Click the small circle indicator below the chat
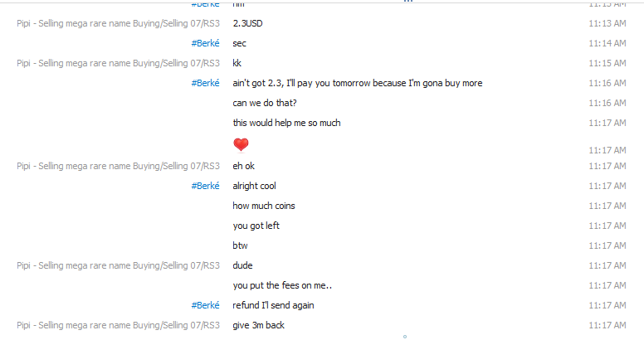The width and height of the screenshot is (644, 340). [x=404, y=337]
